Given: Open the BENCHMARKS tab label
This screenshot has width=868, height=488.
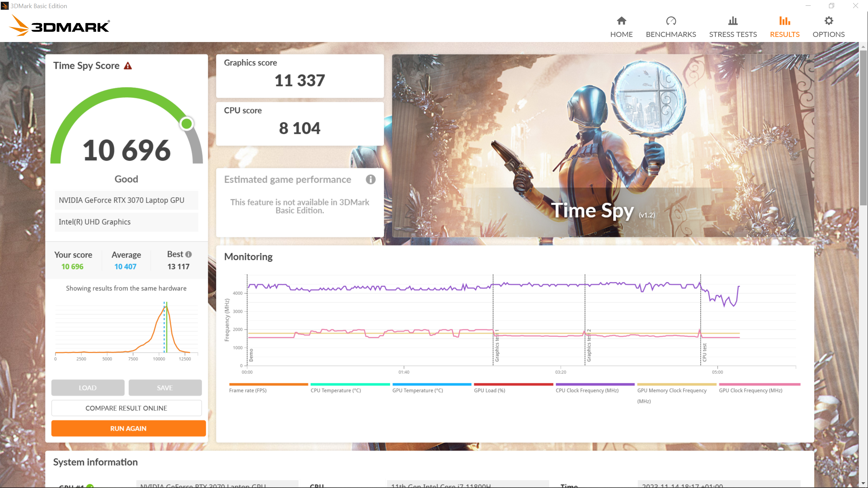Looking at the screenshot, I should click(x=671, y=34).
